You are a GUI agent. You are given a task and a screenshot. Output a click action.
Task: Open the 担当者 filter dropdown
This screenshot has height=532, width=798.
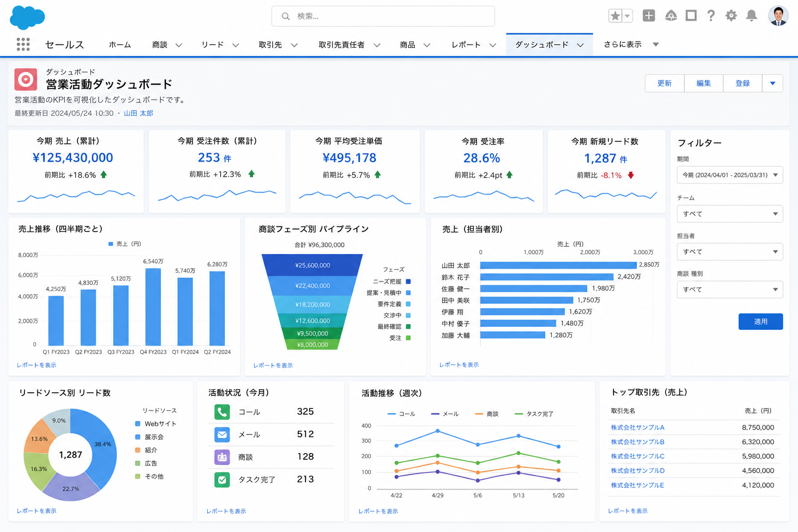click(x=729, y=251)
